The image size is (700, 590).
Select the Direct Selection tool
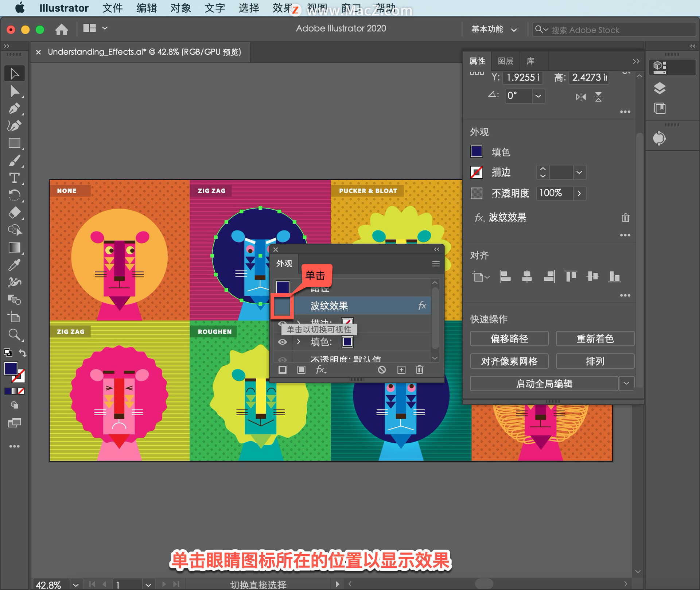pos(15,91)
